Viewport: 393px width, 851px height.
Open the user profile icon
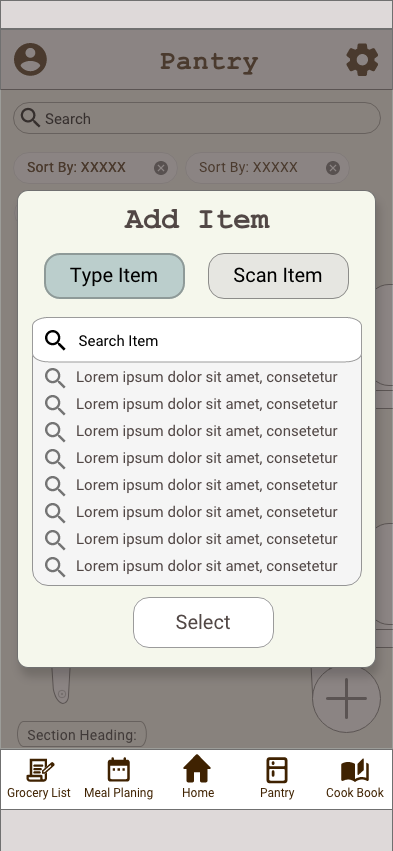point(30,59)
